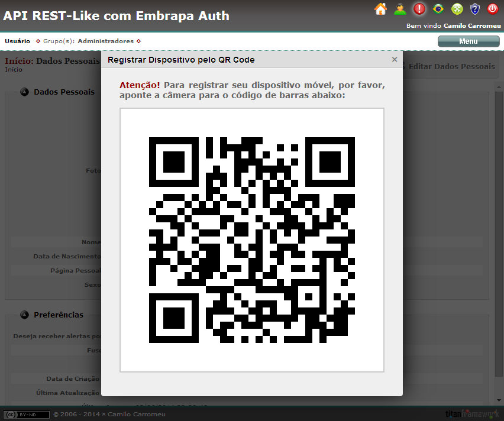The image size is (504, 421).
Task: Click the page scrollbar down arrow
Action: coord(499,400)
